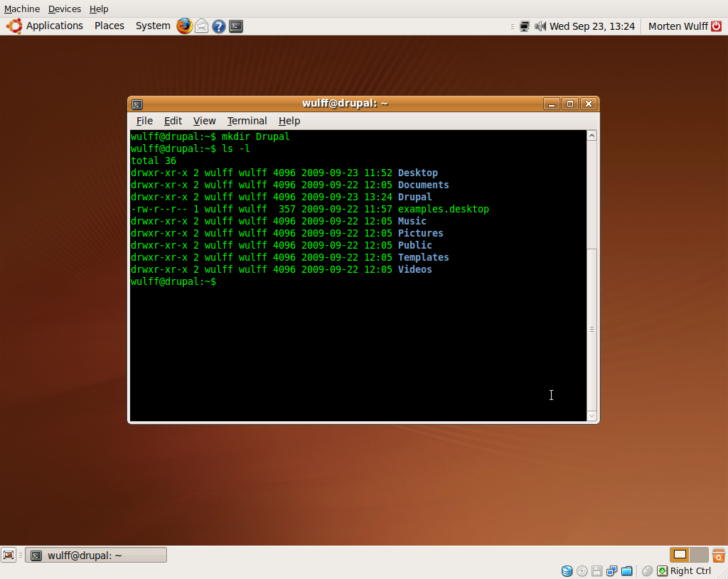Click the VirtualBox hard disk activity icon
Screen dimensions: 728x579
click(567, 571)
